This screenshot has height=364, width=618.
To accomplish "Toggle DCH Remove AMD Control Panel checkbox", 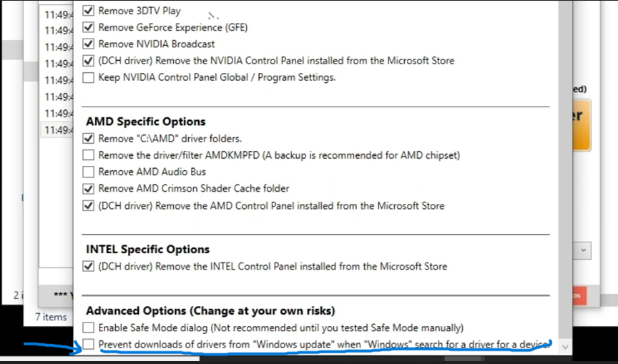I will (x=88, y=206).
